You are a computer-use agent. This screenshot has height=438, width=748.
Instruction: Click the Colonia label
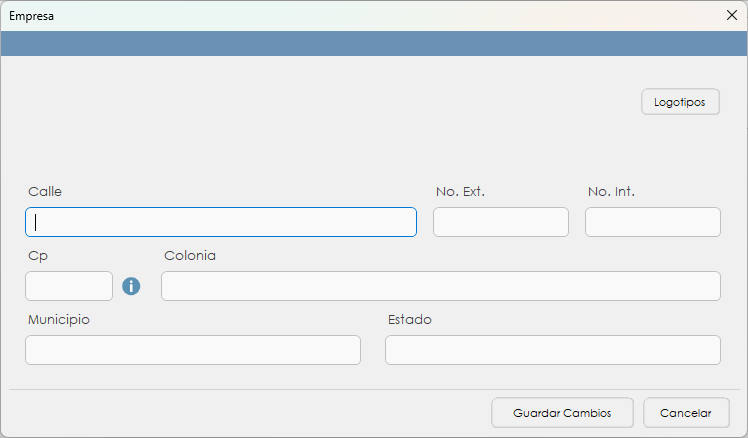pos(190,255)
